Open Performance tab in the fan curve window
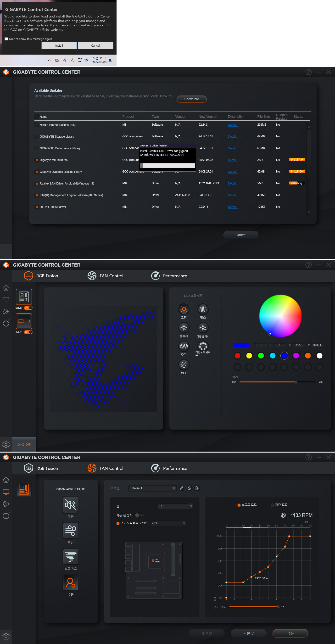The width and height of the screenshot is (335, 644). tap(169, 468)
